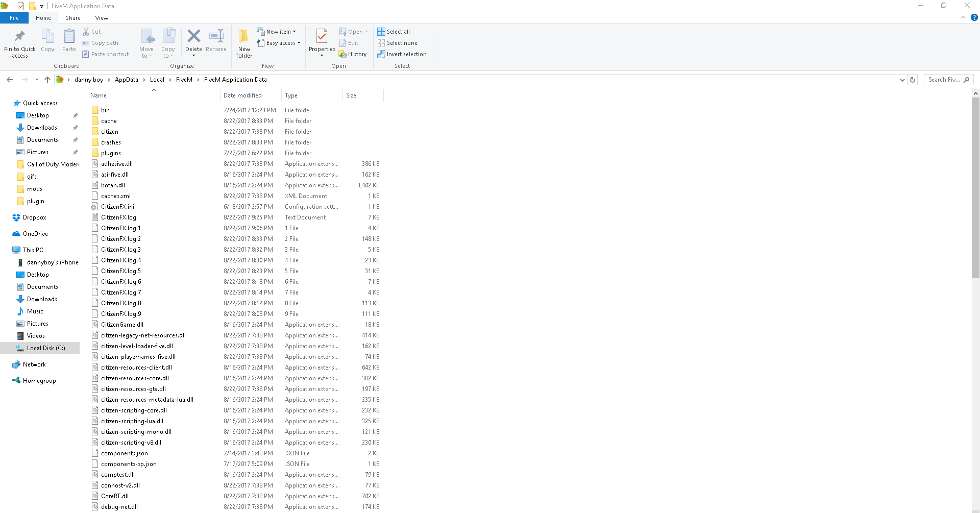Open mods folder in Quick access
Viewport: 980px width, 513px height.
point(35,189)
